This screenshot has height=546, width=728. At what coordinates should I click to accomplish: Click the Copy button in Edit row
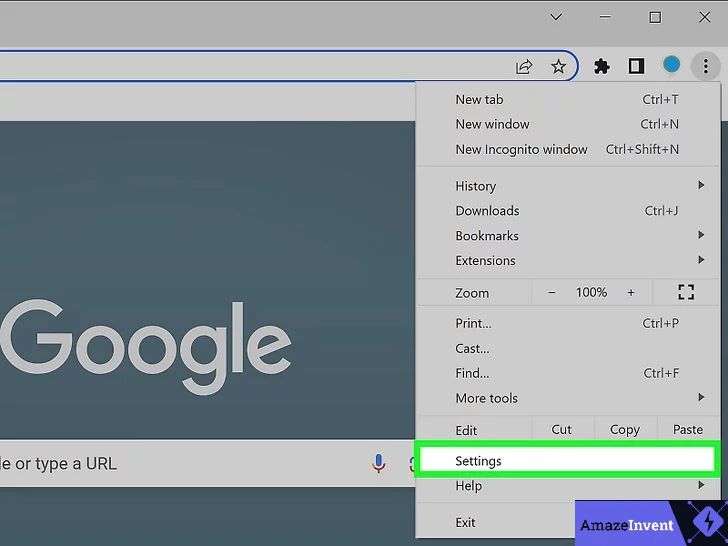click(x=625, y=429)
